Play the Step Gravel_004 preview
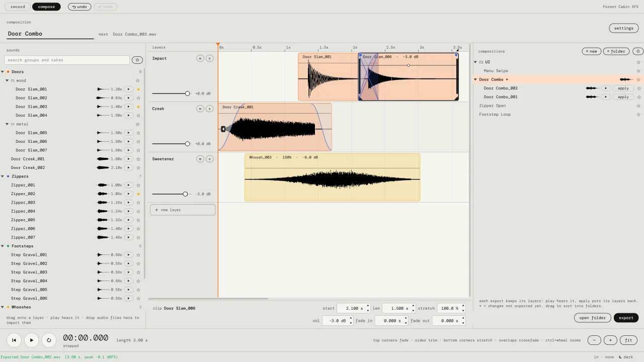Viewport: 644px width, 362px height. pyautogui.click(x=129, y=281)
